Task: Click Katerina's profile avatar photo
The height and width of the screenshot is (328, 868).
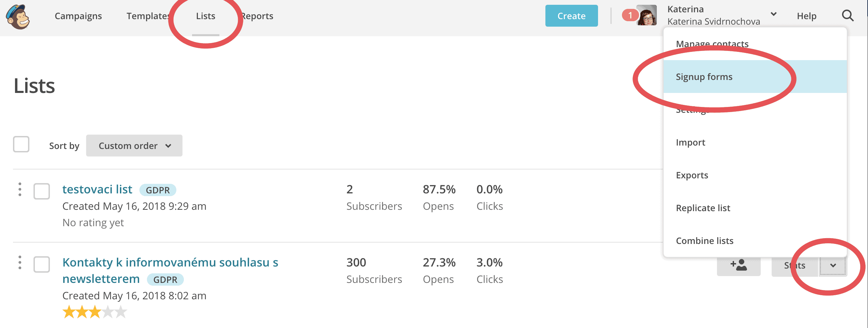Action: pos(647,16)
